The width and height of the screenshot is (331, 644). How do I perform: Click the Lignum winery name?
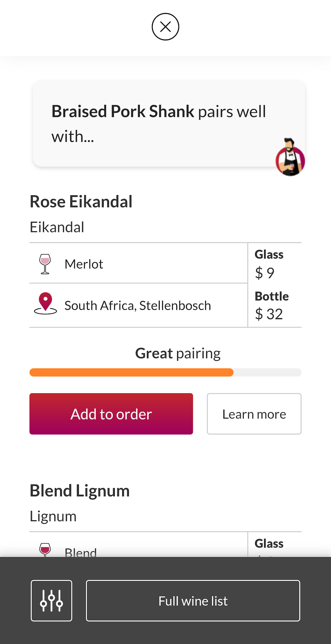pos(53,516)
